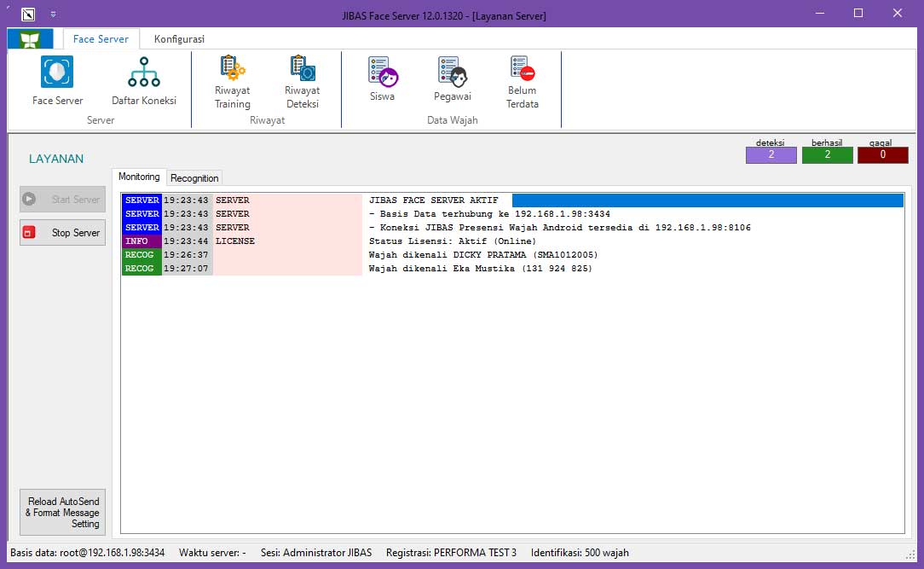
Task: Click the RECOG tag at 19:26:37
Action: pyautogui.click(x=141, y=254)
